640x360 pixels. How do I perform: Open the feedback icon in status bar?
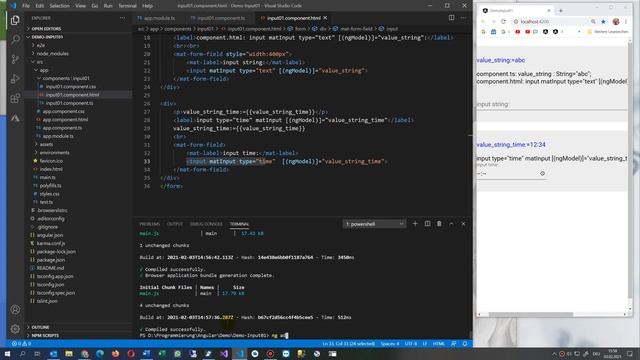[x=454, y=344]
